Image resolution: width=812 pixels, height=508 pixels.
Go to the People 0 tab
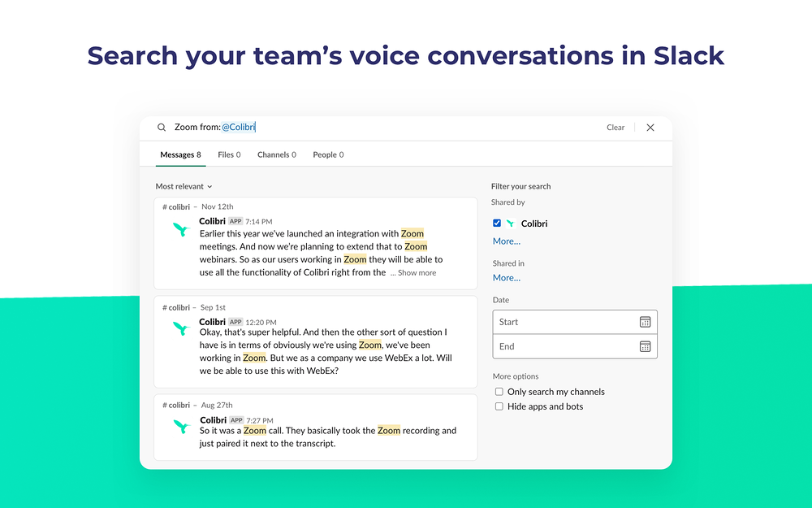[x=328, y=154]
